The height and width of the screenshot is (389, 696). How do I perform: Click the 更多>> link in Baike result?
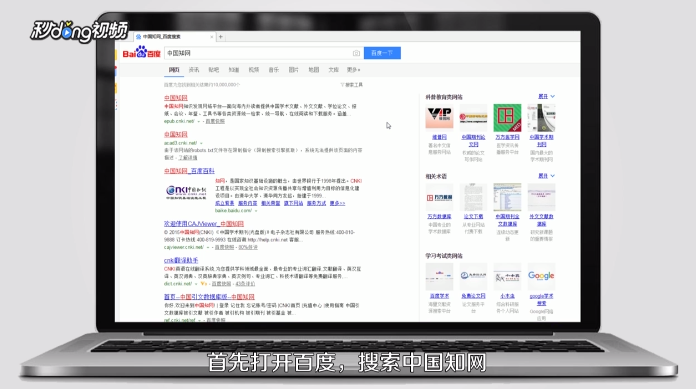337,203
